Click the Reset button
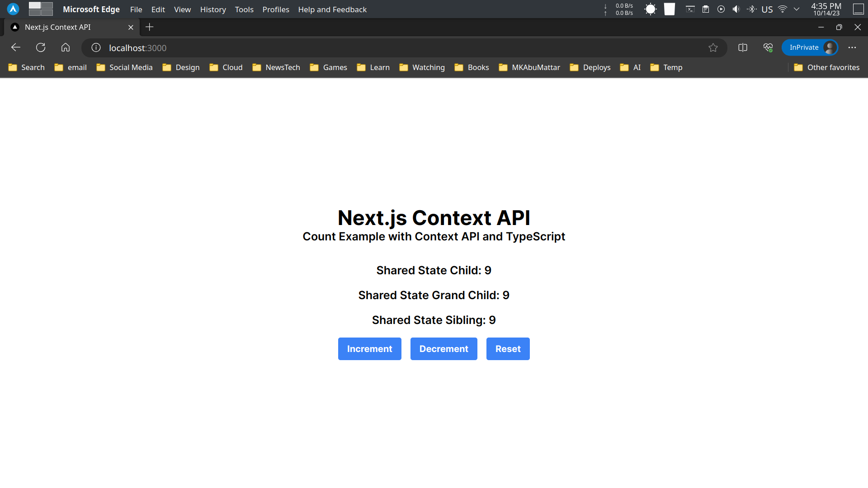This screenshot has height=488, width=868. (x=508, y=348)
